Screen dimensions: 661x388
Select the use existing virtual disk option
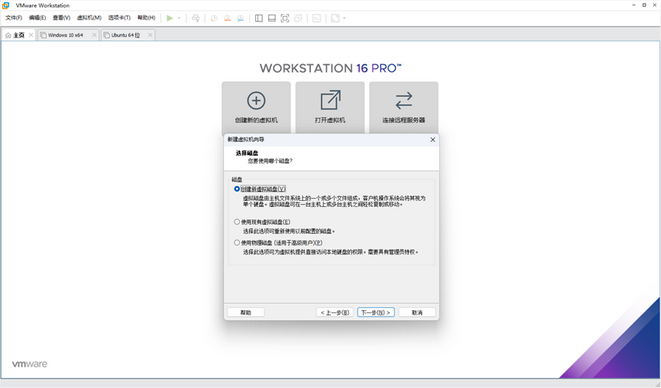(262, 222)
